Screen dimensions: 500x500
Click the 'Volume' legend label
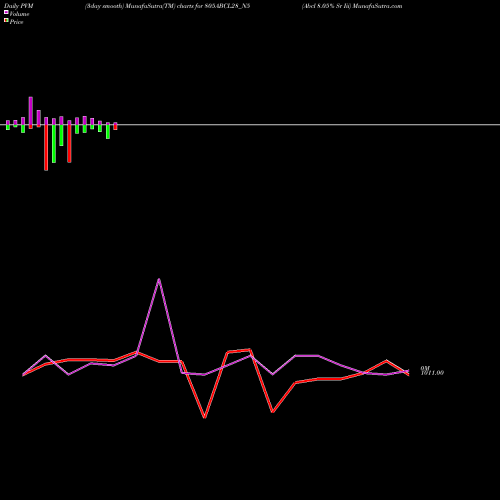[x=19, y=14]
